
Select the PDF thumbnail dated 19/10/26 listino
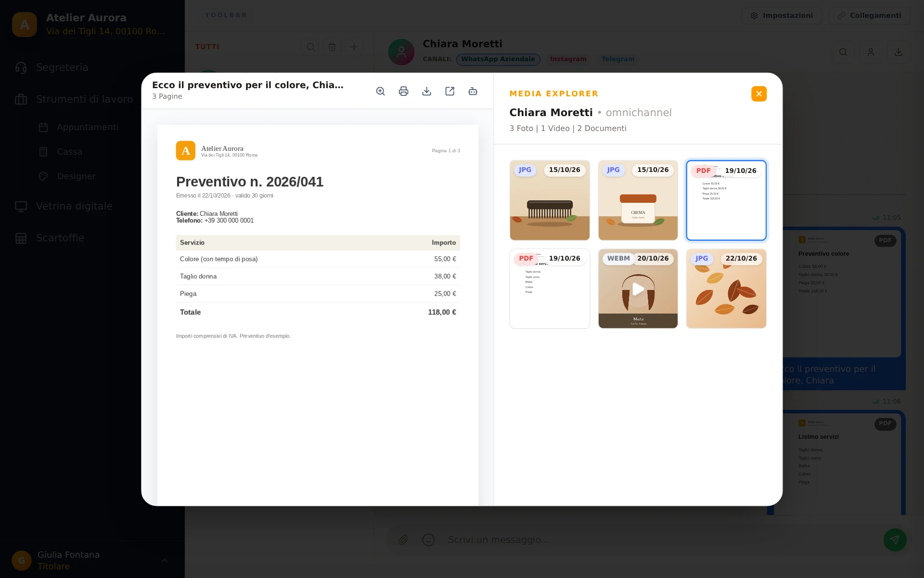pos(550,289)
